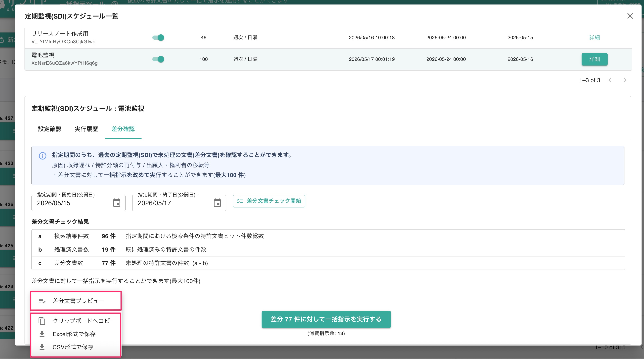
Task: Open calendar picker for start date
Action: click(116, 203)
